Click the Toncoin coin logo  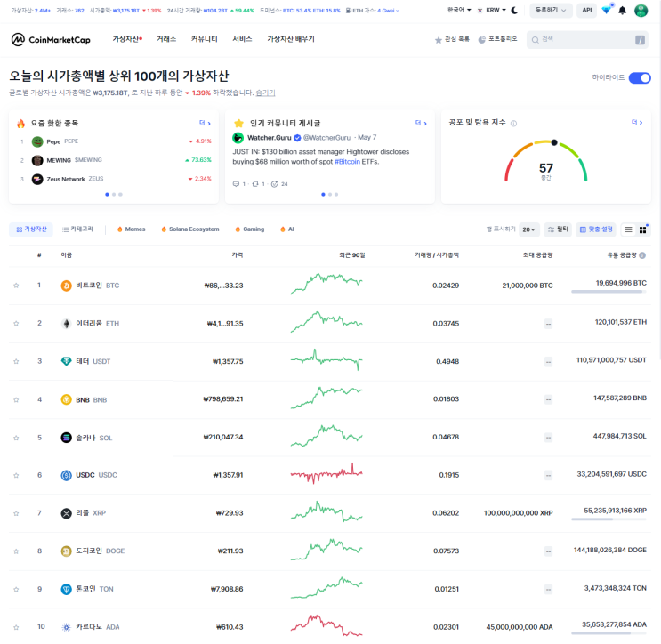(x=66, y=589)
